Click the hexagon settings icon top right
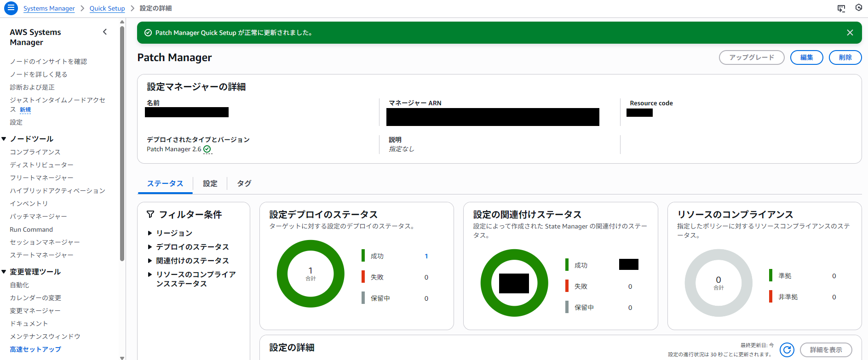Image resolution: width=868 pixels, height=360 pixels. [x=858, y=8]
